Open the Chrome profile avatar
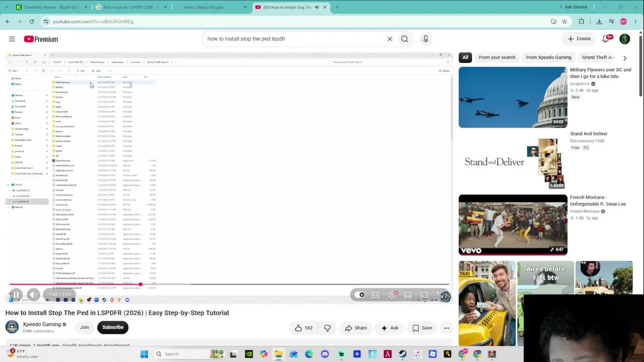The height and width of the screenshot is (362, 644). (x=623, y=22)
